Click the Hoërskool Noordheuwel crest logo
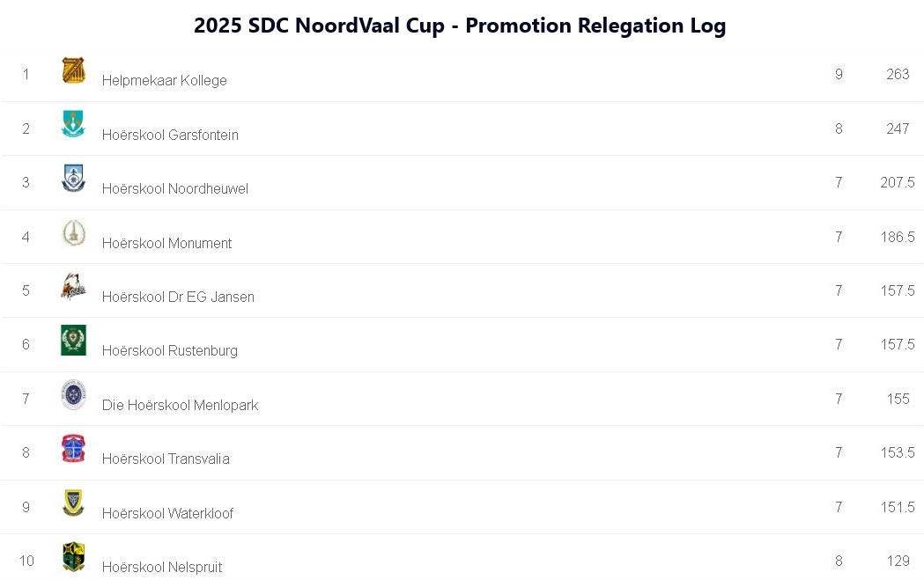 [73, 179]
